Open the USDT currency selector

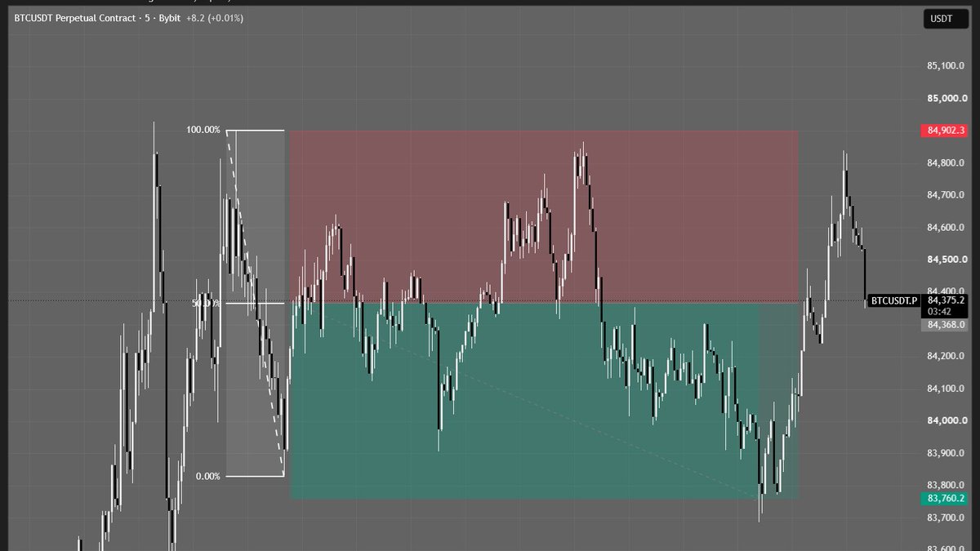click(946, 18)
